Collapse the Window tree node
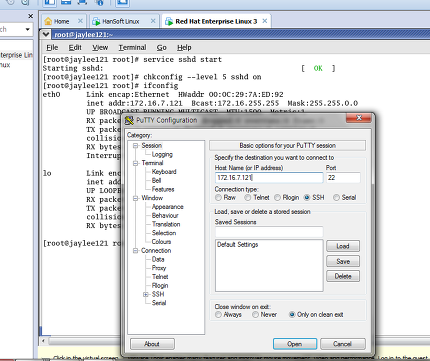This screenshot has width=430, height=361. coord(135,198)
